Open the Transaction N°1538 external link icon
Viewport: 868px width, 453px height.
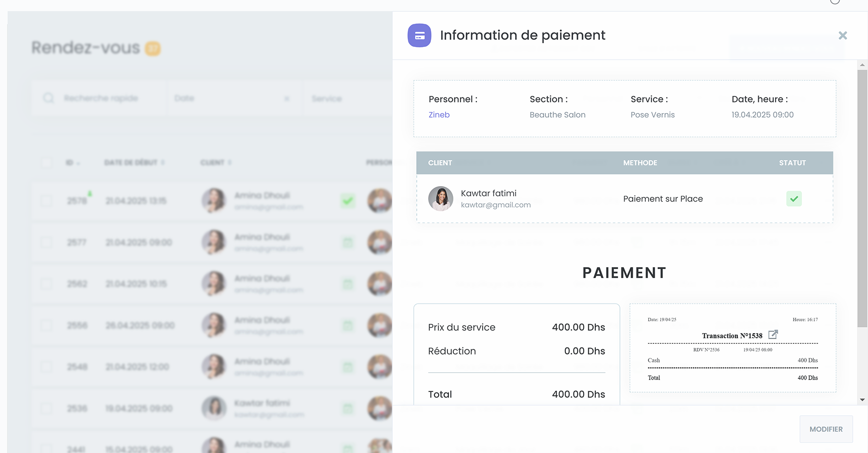pos(773,335)
